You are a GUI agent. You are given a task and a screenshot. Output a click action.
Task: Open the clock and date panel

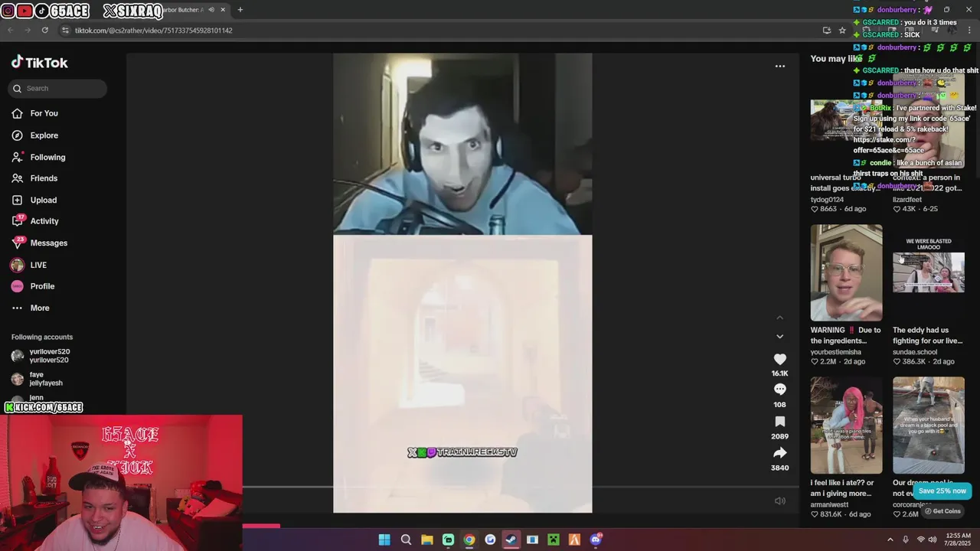point(957,540)
